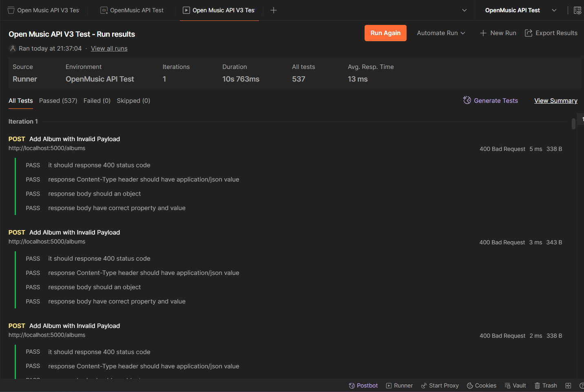Viewport: 584px width, 392px height.
Task: Open the first Open Music API V3 Test collection tab
Action: point(44,10)
